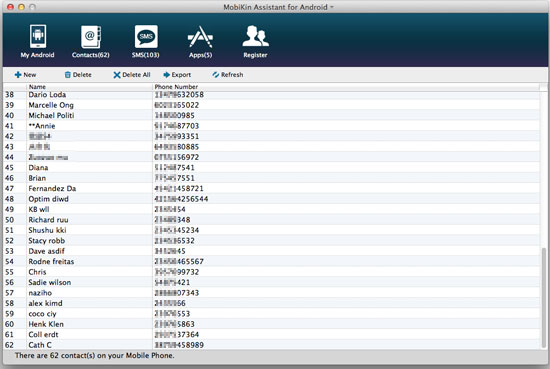550x369 pixels.
Task: Select contact **Annie
Action: coord(42,126)
